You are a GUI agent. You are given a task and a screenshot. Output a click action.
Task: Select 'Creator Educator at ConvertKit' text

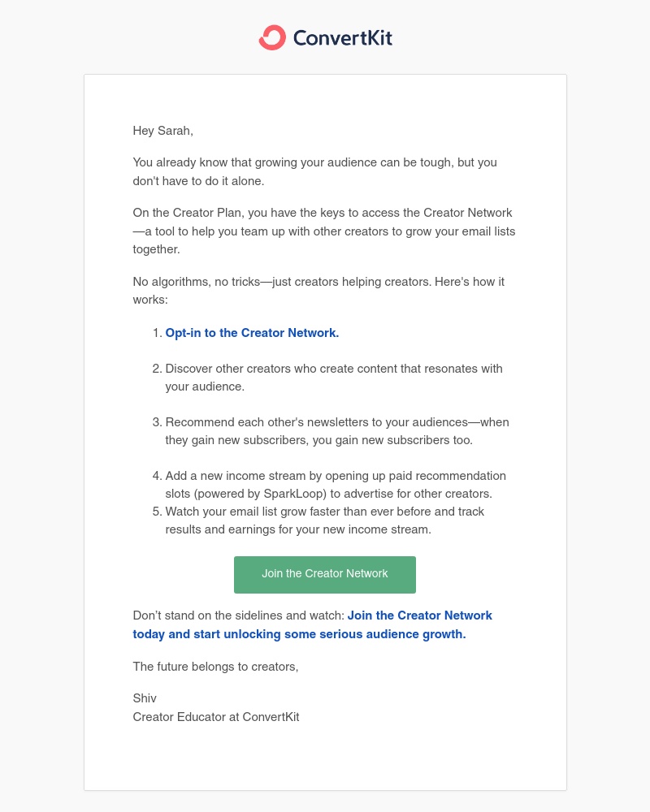pyautogui.click(x=216, y=718)
